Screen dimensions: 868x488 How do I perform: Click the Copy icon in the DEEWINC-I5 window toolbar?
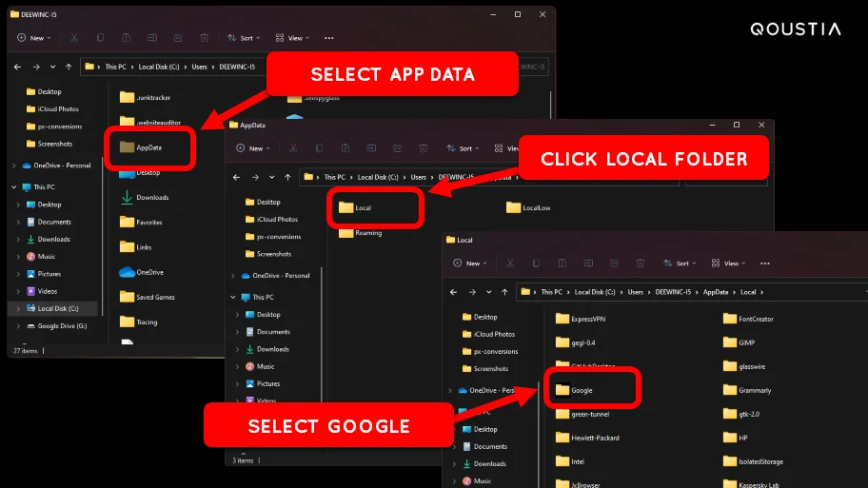100,38
